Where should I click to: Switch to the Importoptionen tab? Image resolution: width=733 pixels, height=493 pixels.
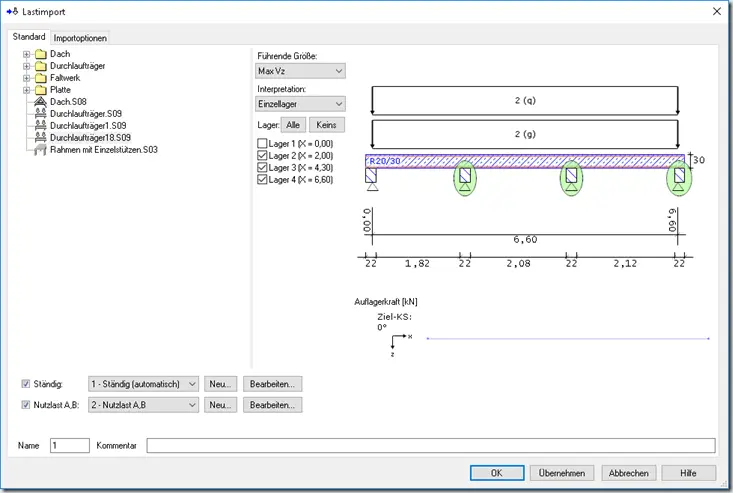pyautogui.click(x=80, y=38)
